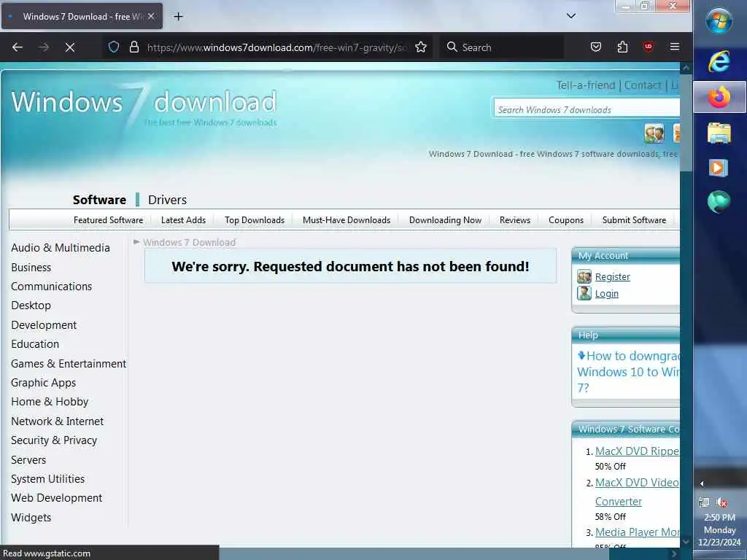Launch Internet Explorer from taskbar
Viewport: 747px width, 560px height.
click(719, 61)
